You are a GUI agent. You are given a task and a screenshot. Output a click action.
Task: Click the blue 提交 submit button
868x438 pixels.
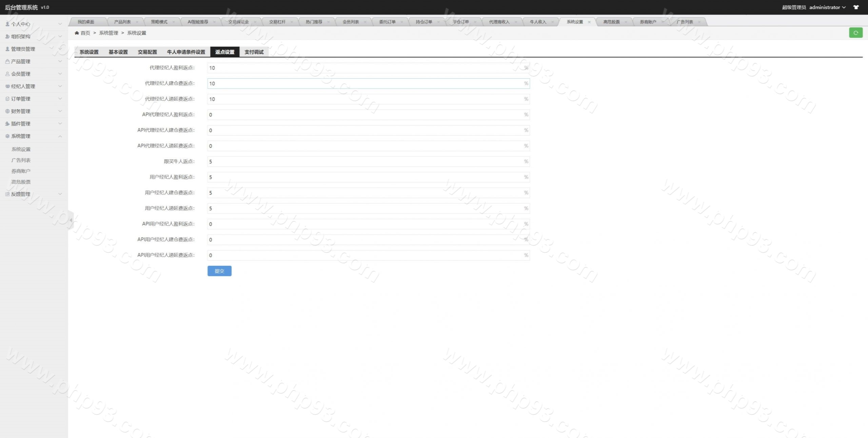pyautogui.click(x=219, y=271)
